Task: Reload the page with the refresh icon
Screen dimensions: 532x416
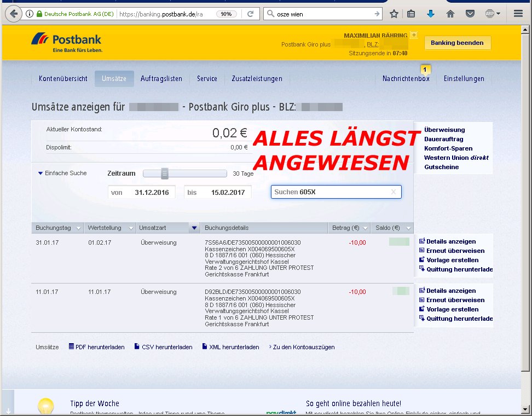Action: pos(250,14)
